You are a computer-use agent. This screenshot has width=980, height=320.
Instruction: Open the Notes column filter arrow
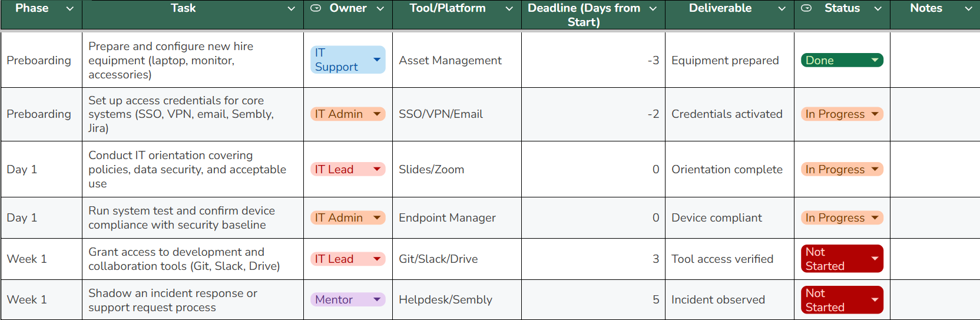click(x=968, y=9)
